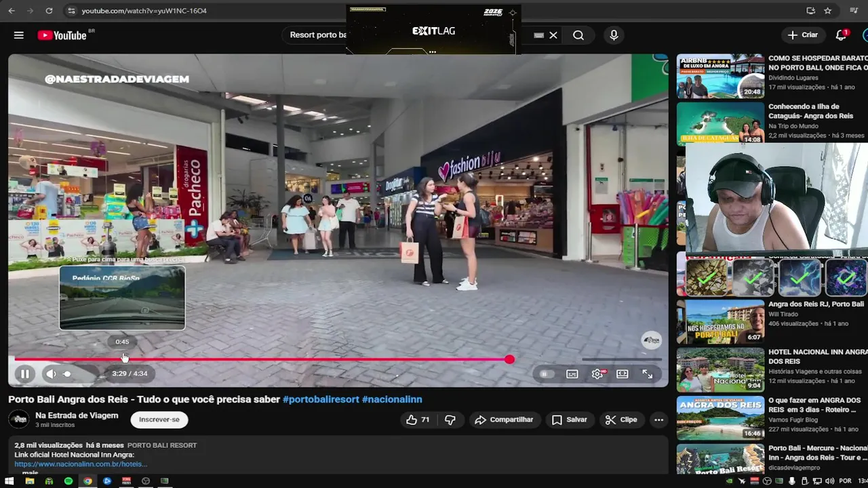Open player settings gear

pyautogui.click(x=597, y=374)
